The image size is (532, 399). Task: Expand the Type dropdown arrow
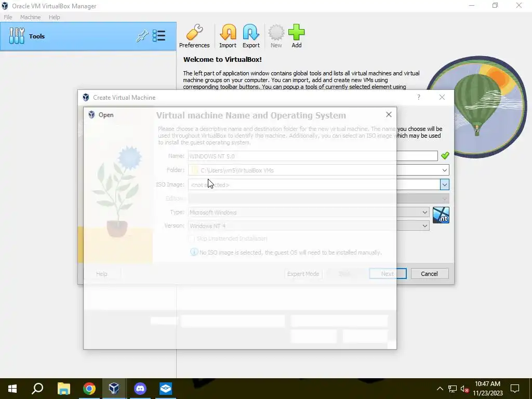click(x=425, y=212)
